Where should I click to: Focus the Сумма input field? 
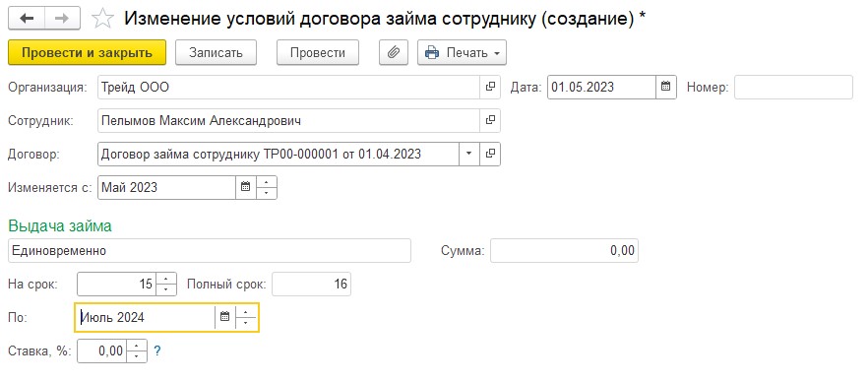(x=564, y=251)
